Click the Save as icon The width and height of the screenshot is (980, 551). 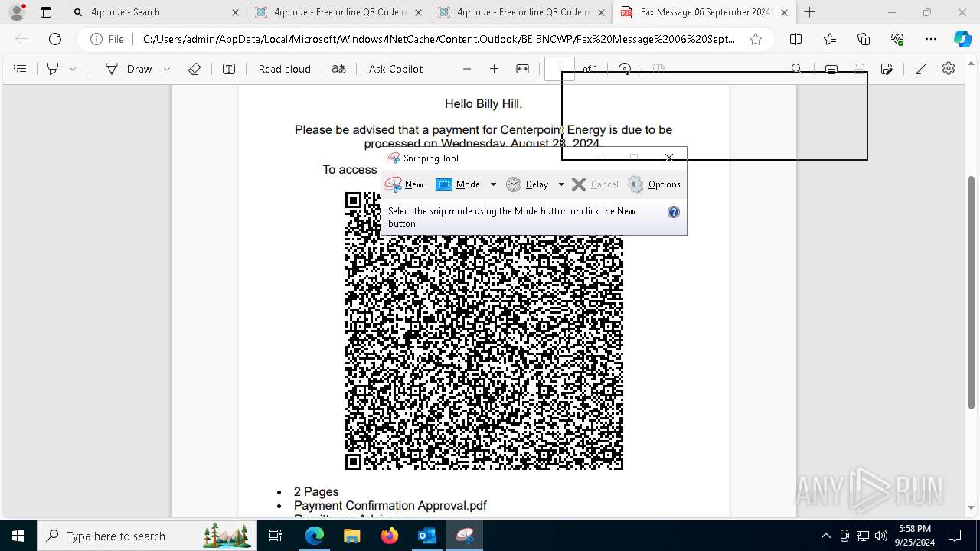tap(887, 69)
